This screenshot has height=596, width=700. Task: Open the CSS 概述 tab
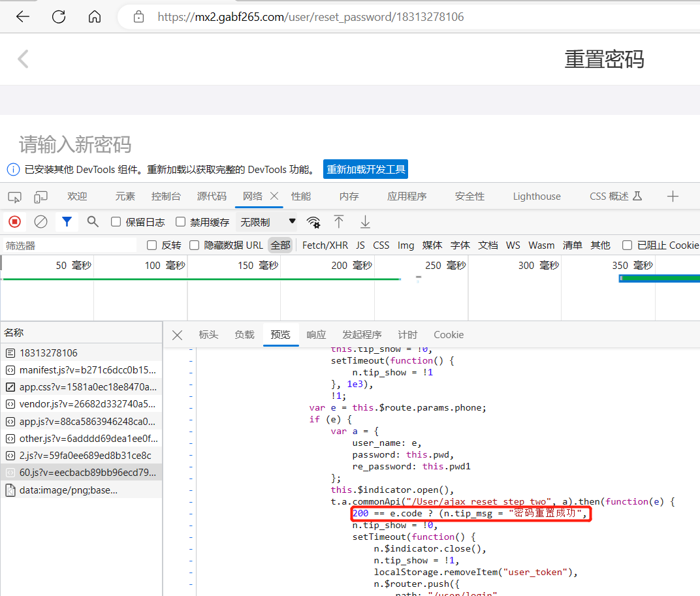point(616,196)
